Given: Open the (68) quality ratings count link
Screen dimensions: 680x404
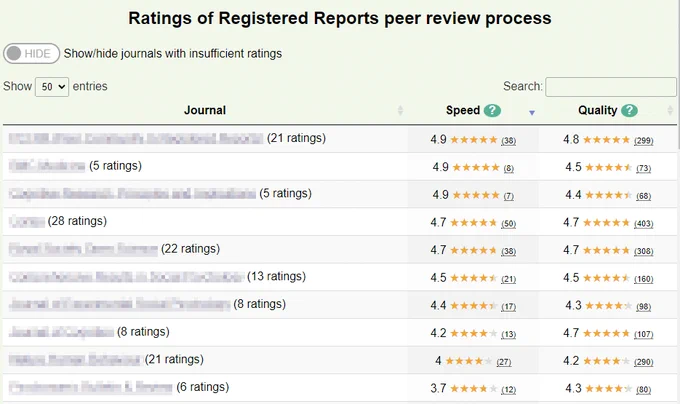Looking at the screenshot, I should click(x=644, y=196).
